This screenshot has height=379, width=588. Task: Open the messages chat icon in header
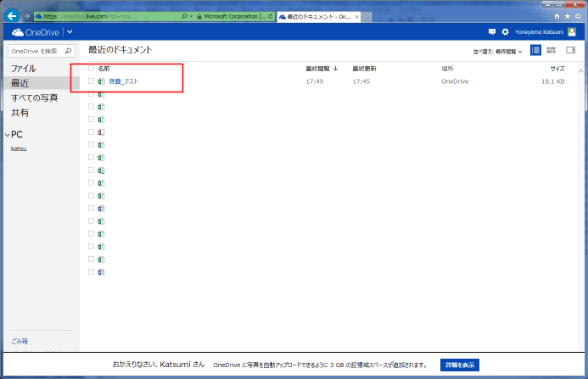pyautogui.click(x=492, y=32)
